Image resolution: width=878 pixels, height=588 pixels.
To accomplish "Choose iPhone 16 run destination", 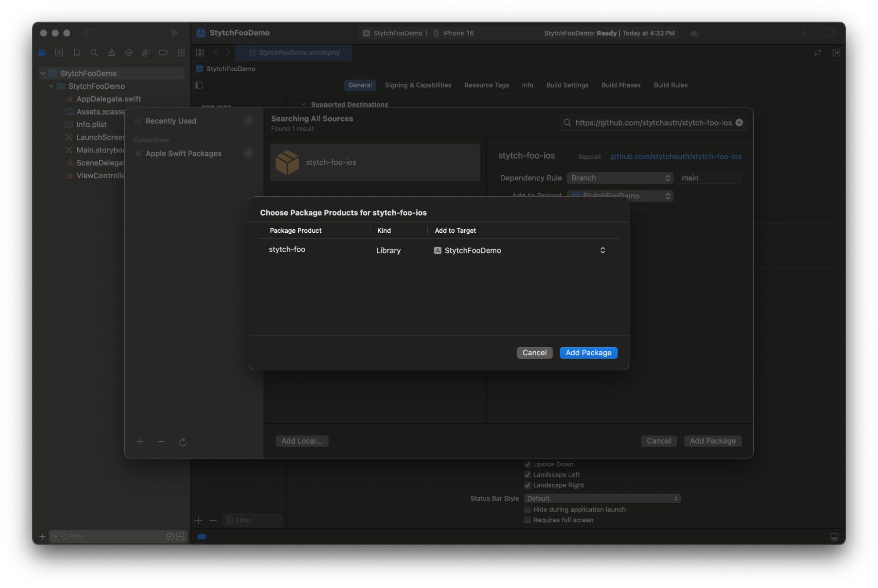I will pos(454,33).
